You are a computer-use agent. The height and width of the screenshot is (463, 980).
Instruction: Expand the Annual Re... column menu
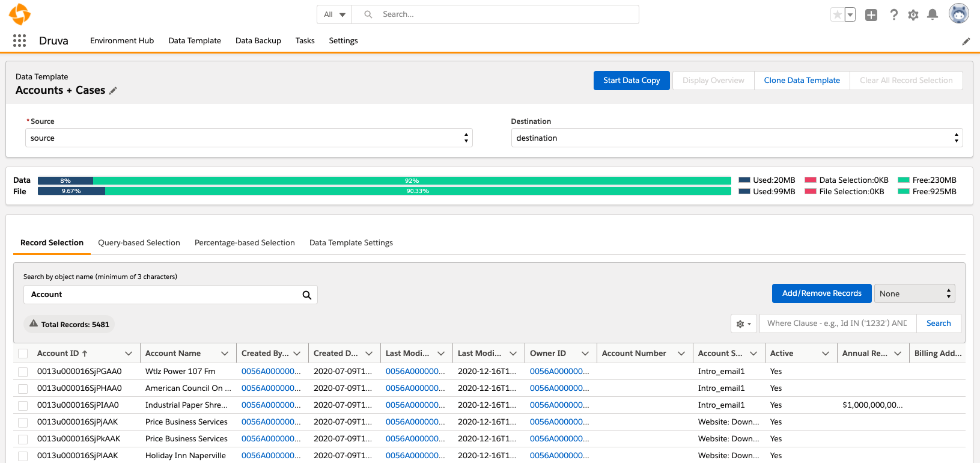(x=898, y=354)
